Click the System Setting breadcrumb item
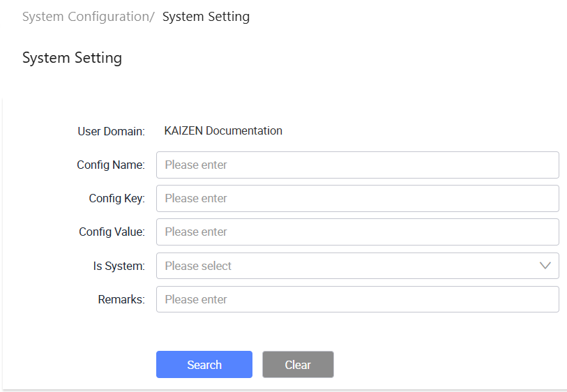This screenshot has width=567, height=392. [206, 17]
